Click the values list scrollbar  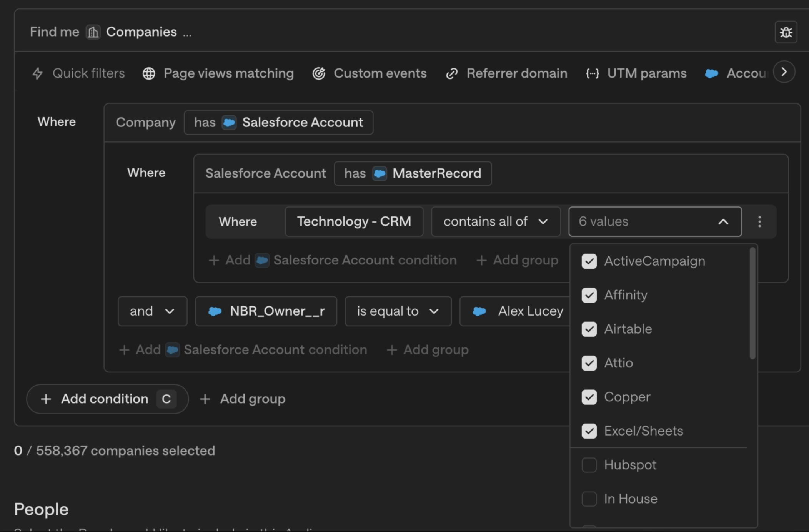tap(752, 303)
